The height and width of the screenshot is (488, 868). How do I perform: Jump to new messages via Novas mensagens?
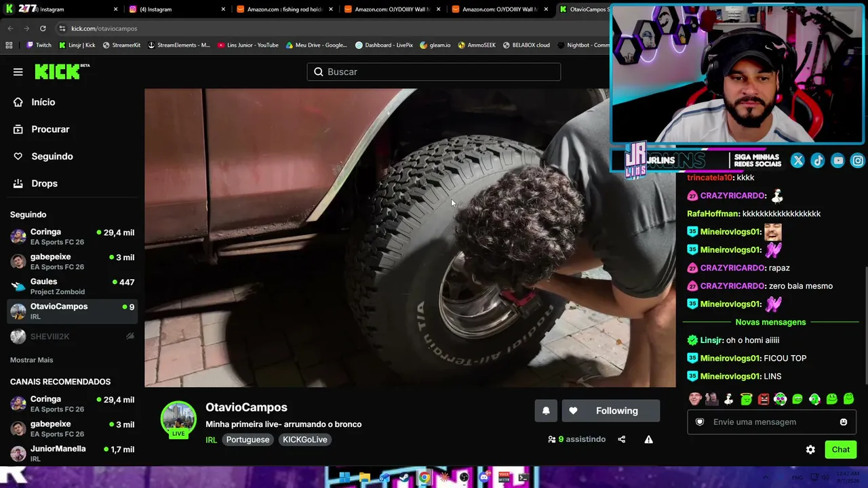770,322
